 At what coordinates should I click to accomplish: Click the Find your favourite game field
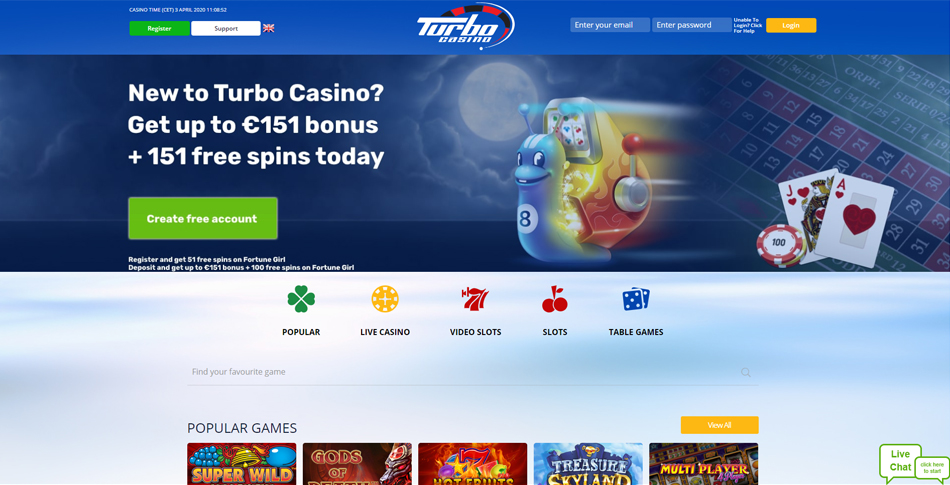(x=473, y=372)
